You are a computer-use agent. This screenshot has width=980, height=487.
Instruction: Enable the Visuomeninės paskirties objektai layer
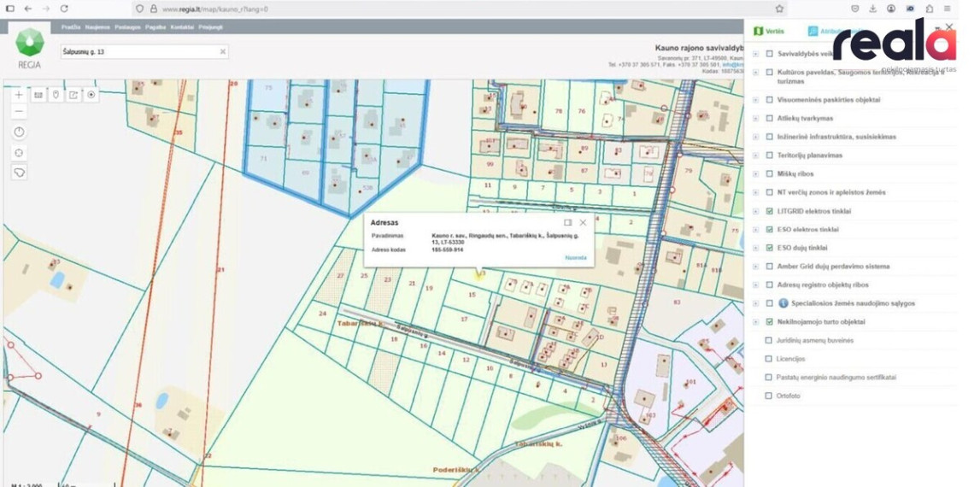769,100
